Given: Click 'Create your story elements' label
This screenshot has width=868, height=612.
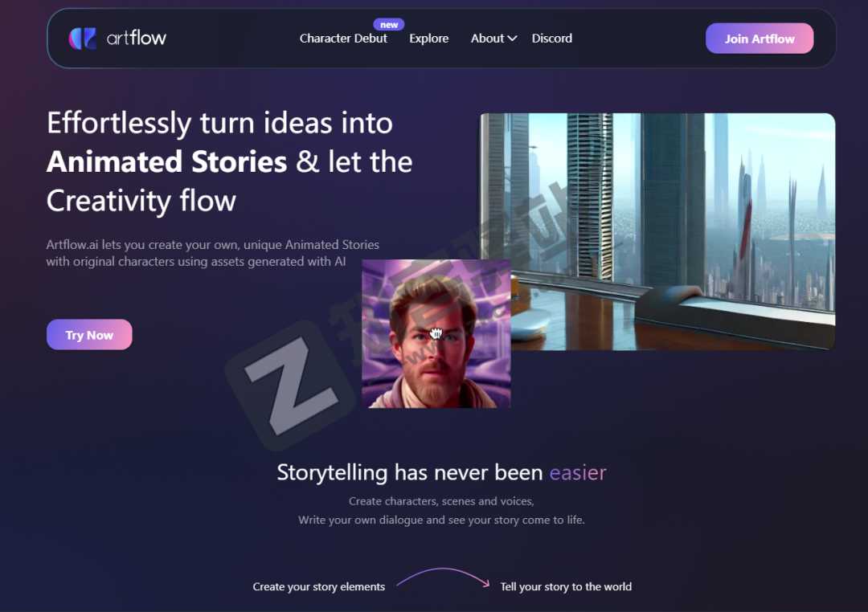Looking at the screenshot, I should pyautogui.click(x=318, y=586).
